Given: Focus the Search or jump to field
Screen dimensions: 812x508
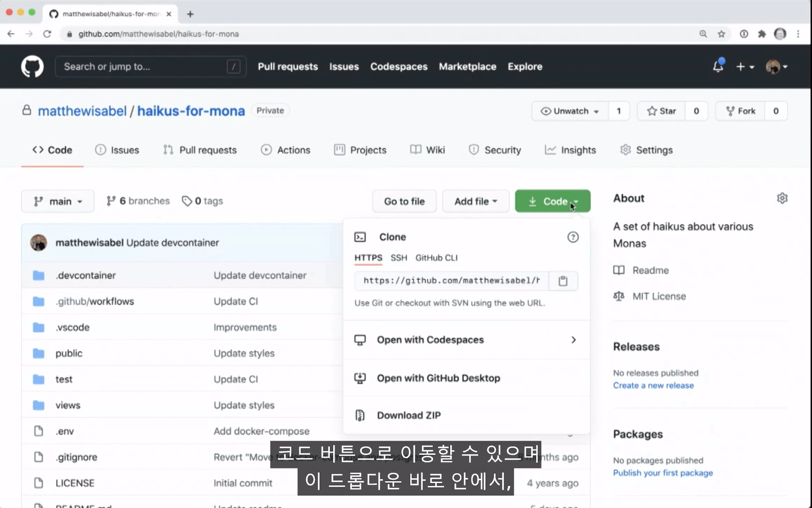Looking at the screenshot, I should coord(150,67).
